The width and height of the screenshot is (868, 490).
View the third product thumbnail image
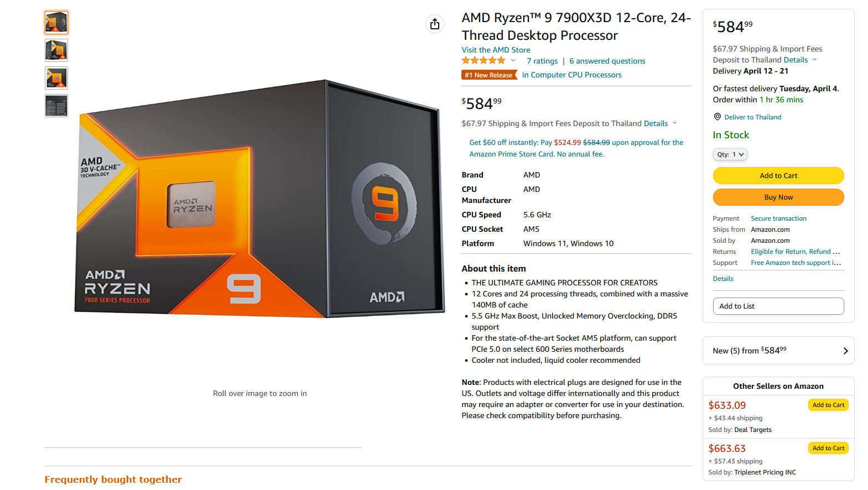[56, 78]
